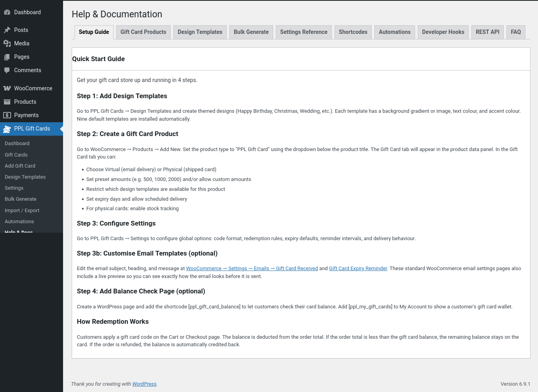Screen dimensions: 538x392
Task: View the REST API tab
Action: (x=487, y=32)
